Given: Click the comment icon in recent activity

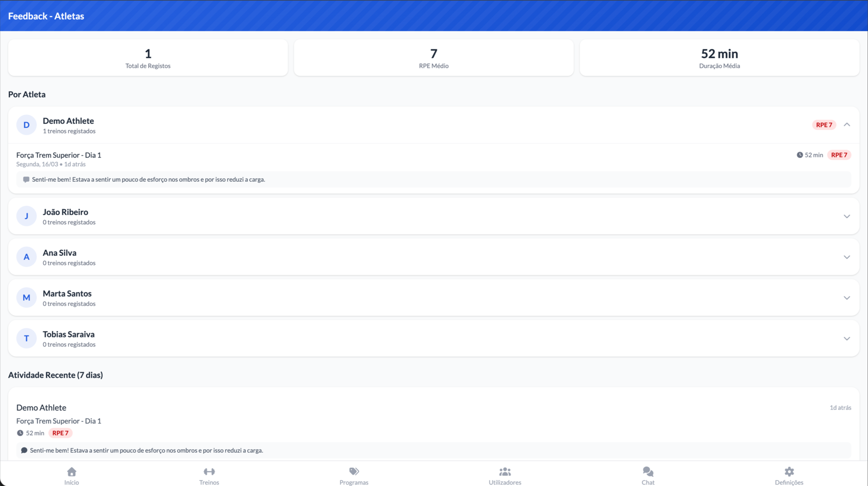Looking at the screenshot, I should [x=24, y=450].
